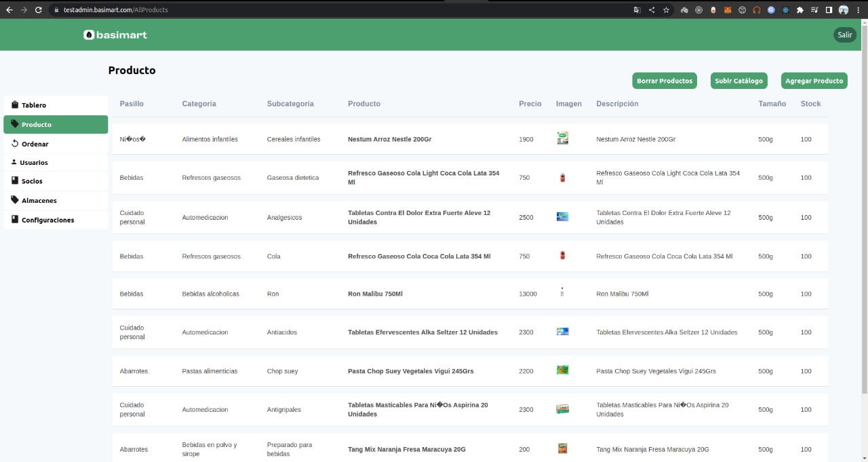Click the Antiacidos subcategory cell
The width and height of the screenshot is (868, 462).
[x=282, y=332]
